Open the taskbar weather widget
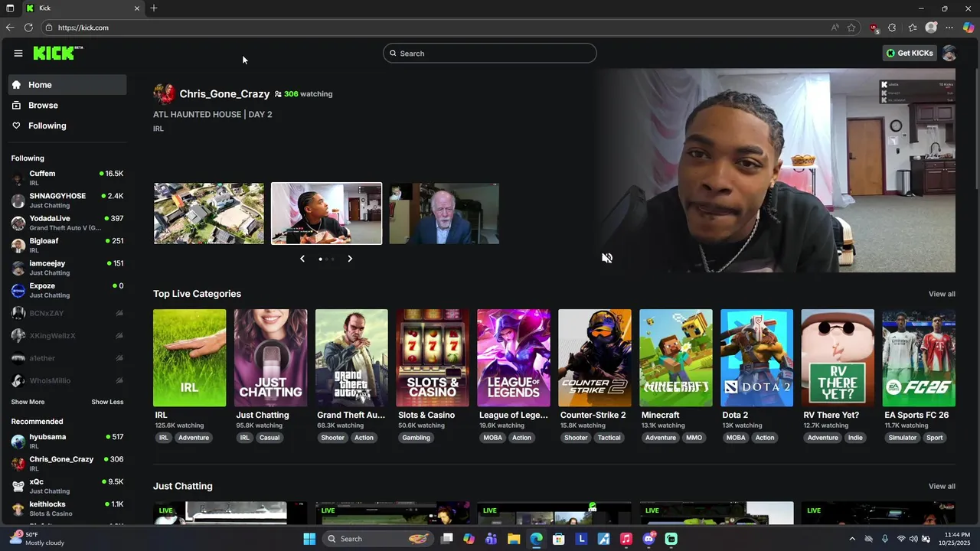Image resolution: width=980 pixels, height=551 pixels. pyautogui.click(x=37, y=539)
